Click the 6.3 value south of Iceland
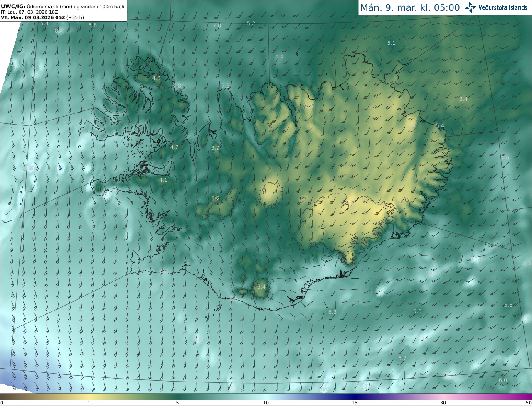532x406 pixels. coord(332,312)
